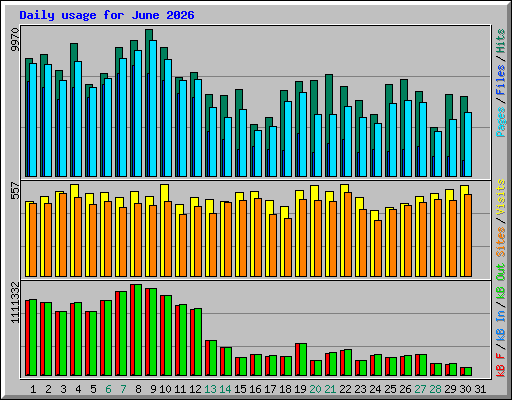The image size is (512, 400).
Task: Select day label 11 on the axis
Action: (180, 389)
